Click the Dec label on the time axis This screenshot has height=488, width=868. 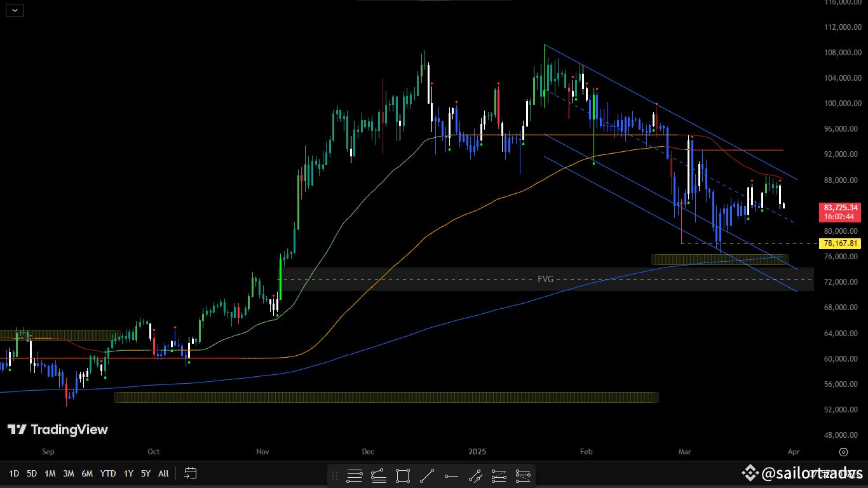(x=368, y=452)
